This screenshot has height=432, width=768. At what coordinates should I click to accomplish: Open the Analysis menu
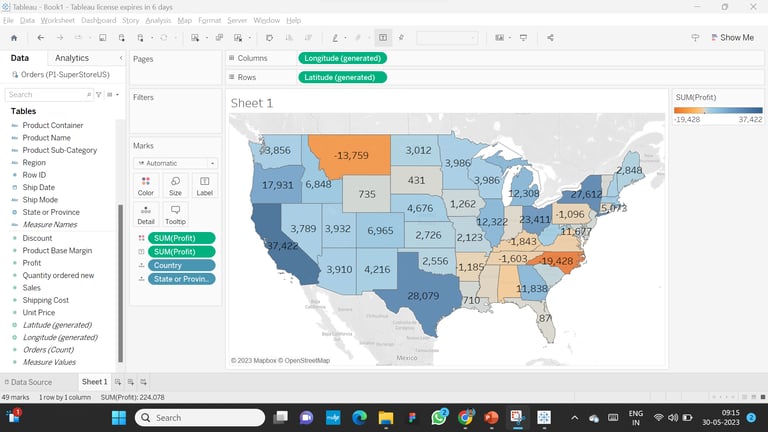(158, 20)
